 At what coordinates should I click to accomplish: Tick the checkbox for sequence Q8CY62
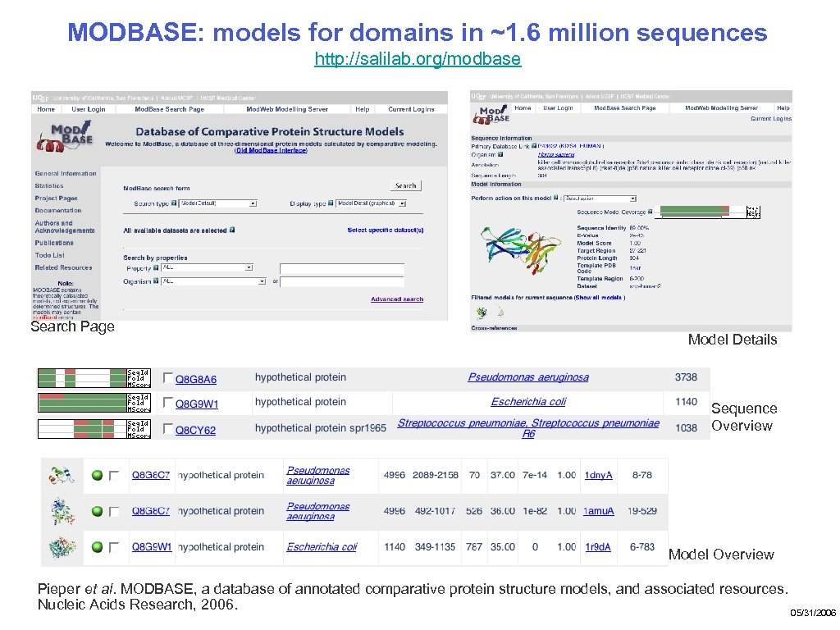click(167, 428)
